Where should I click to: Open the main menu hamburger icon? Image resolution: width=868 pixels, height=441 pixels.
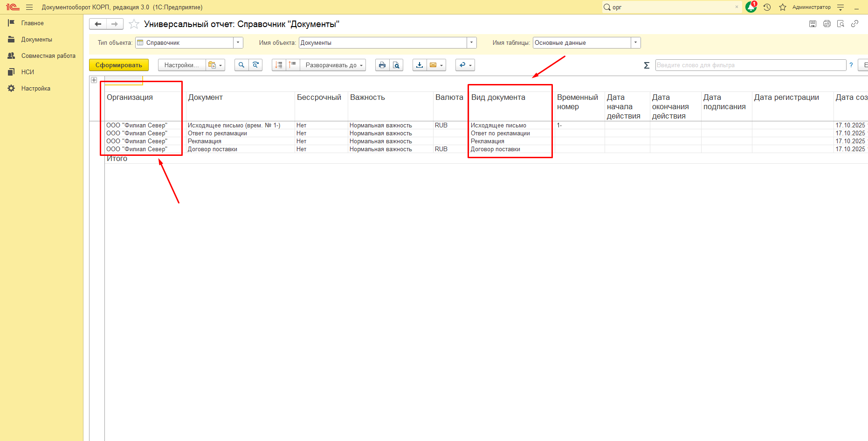point(29,7)
